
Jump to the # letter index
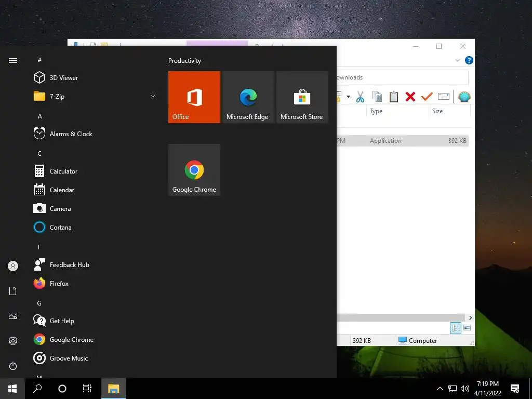click(39, 60)
